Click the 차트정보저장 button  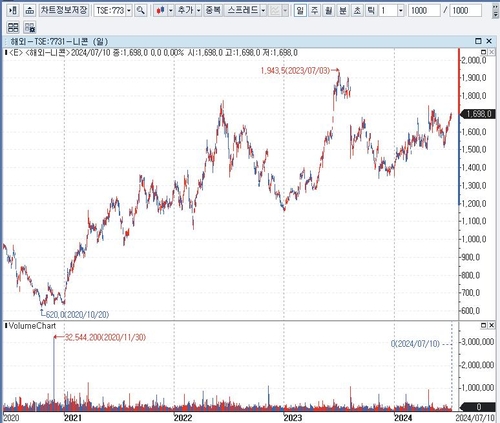tap(64, 11)
